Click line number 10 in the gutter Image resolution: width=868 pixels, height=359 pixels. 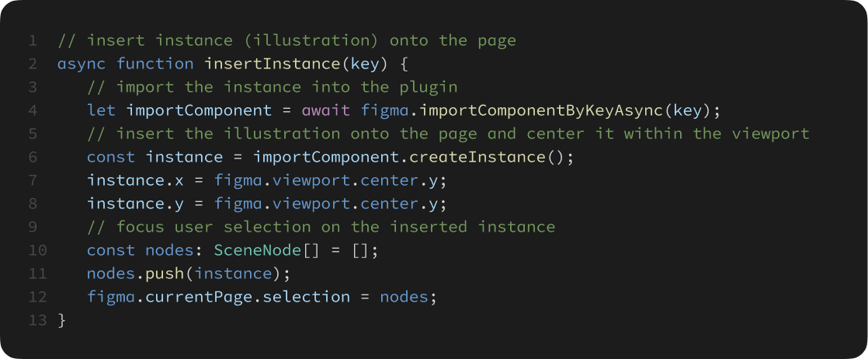click(x=37, y=250)
